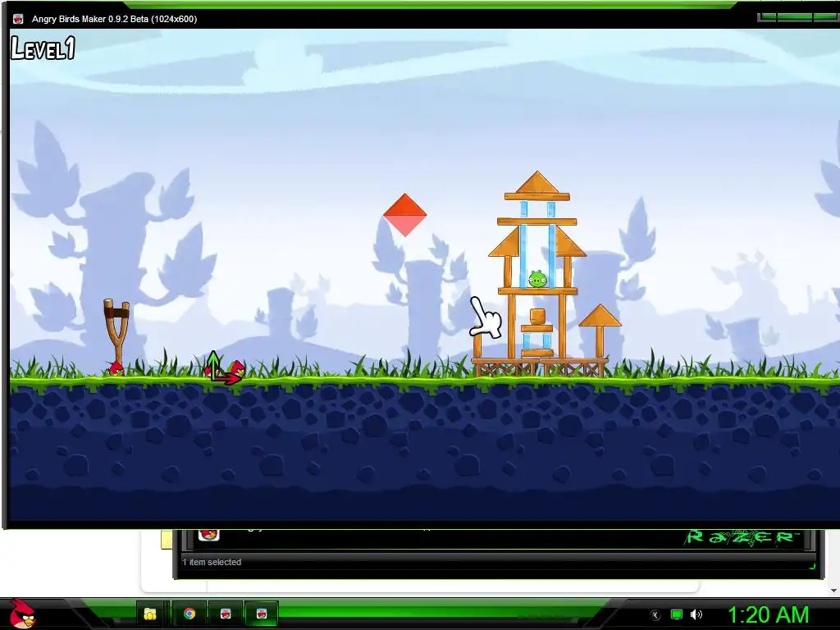This screenshot has height=630, width=840.
Task: Open the Angry Bird start button on taskbar
Action: pos(22,614)
